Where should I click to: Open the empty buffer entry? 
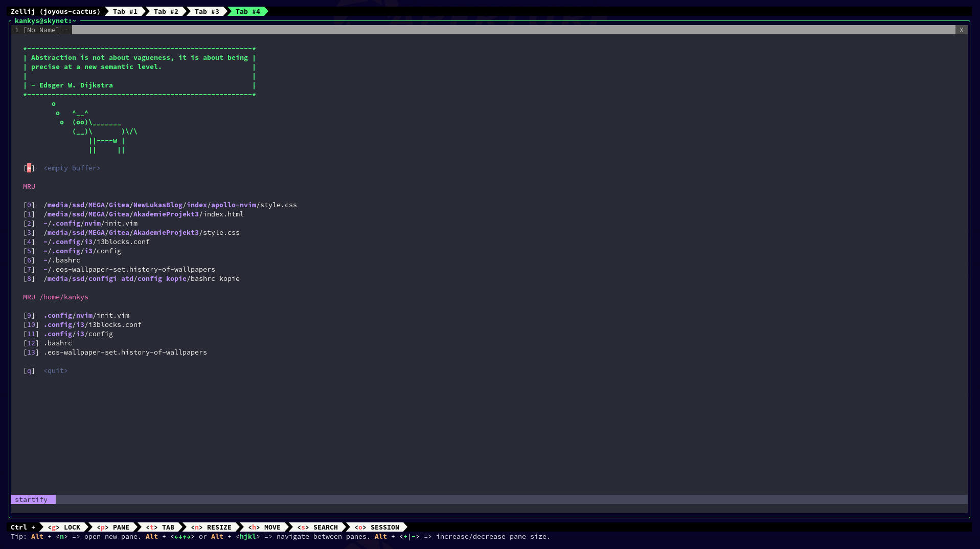[72, 168]
